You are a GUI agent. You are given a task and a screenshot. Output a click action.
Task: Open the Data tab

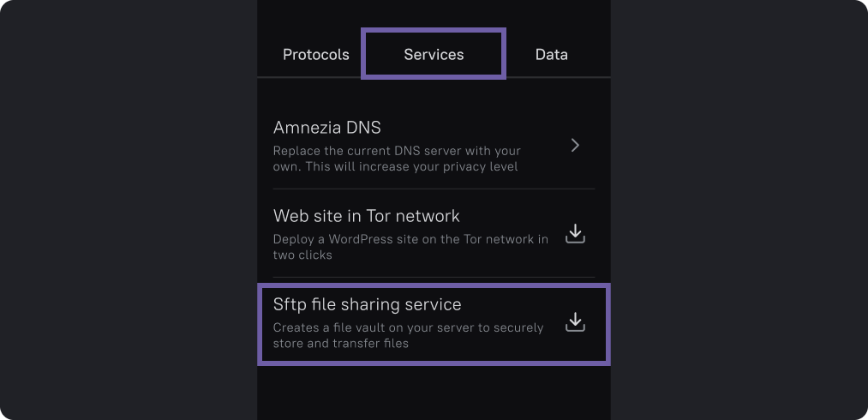(551, 54)
